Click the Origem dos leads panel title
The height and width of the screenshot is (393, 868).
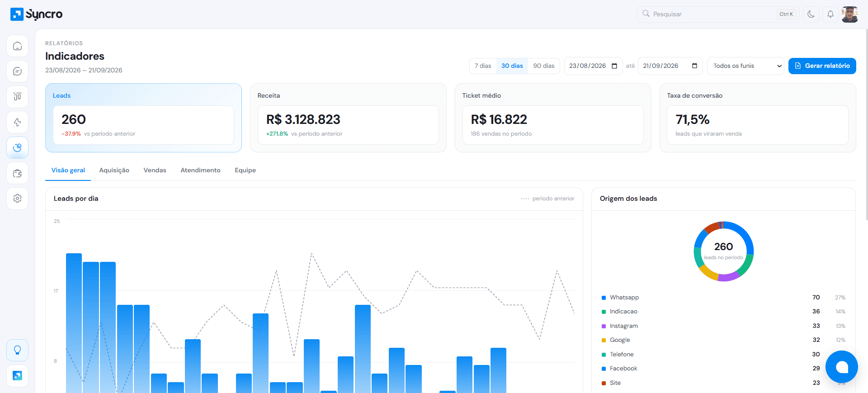click(628, 199)
